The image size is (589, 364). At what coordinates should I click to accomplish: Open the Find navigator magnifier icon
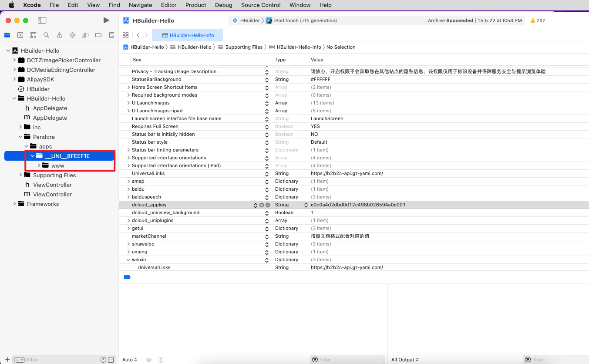pos(46,35)
